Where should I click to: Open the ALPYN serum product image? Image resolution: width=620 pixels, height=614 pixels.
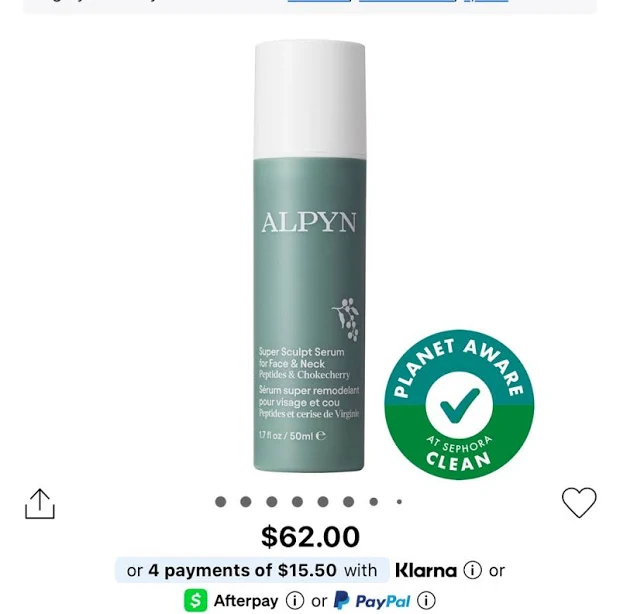click(309, 256)
